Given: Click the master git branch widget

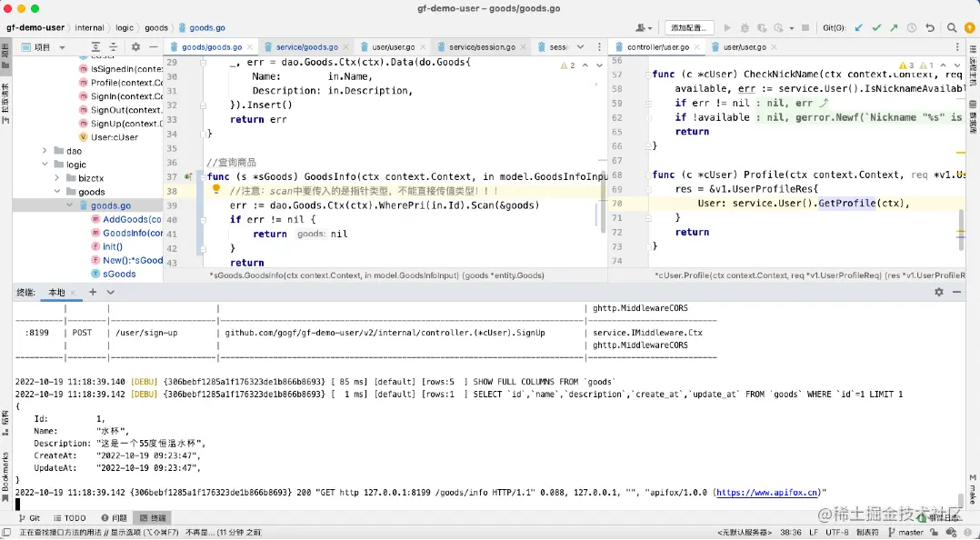Looking at the screenshot, I should 906,533.
